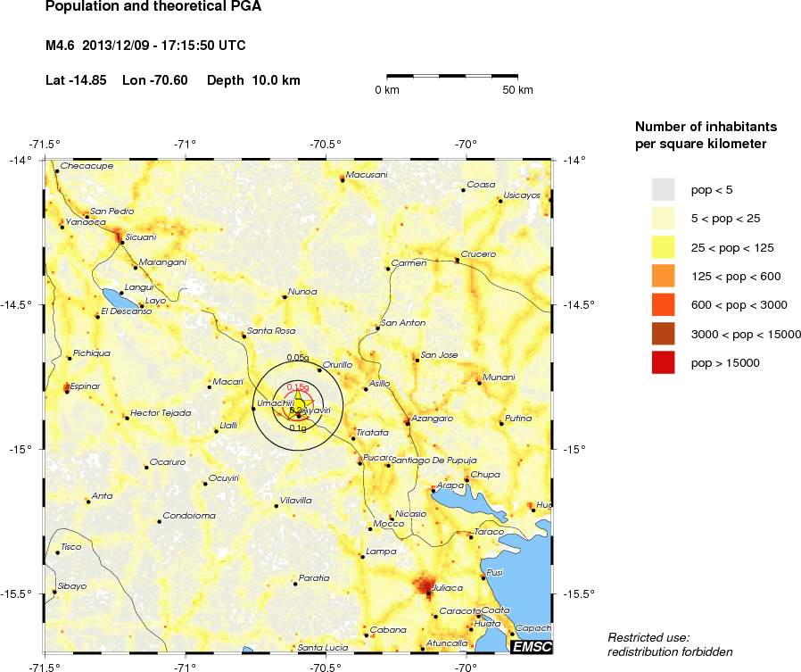Pick the '125 < pop < 600' orange swatch
The height and width of the screenshot is (672, 801).
point(663,276)
